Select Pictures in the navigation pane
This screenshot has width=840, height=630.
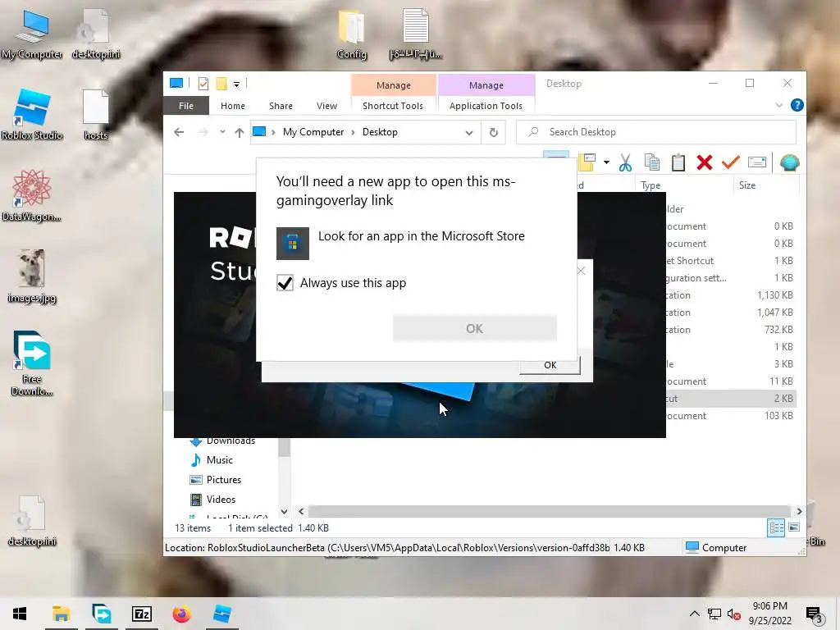pyautogui.click(x=223, y=480)
